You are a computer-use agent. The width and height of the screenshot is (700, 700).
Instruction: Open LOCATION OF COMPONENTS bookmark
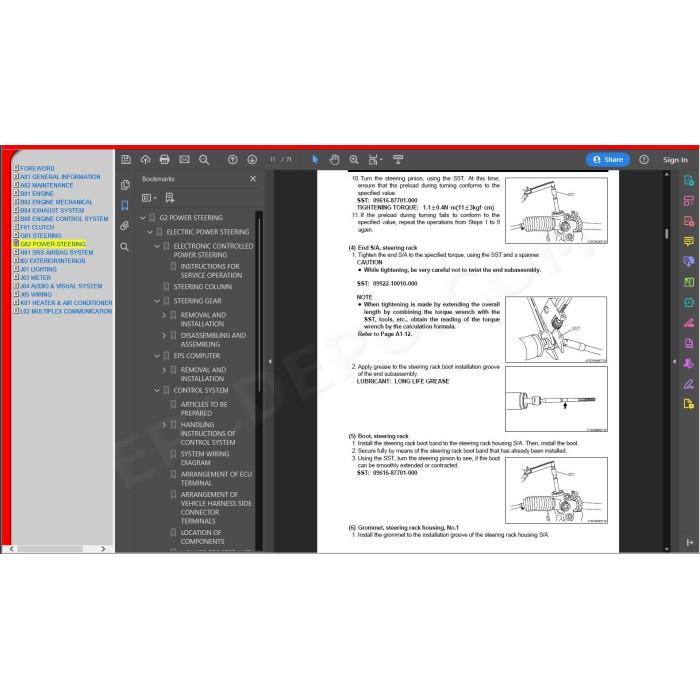[x=202, y=537]
